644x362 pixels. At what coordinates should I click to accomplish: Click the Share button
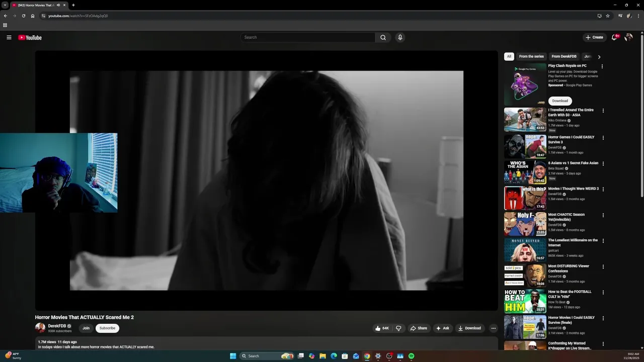[x=419, y=328]
